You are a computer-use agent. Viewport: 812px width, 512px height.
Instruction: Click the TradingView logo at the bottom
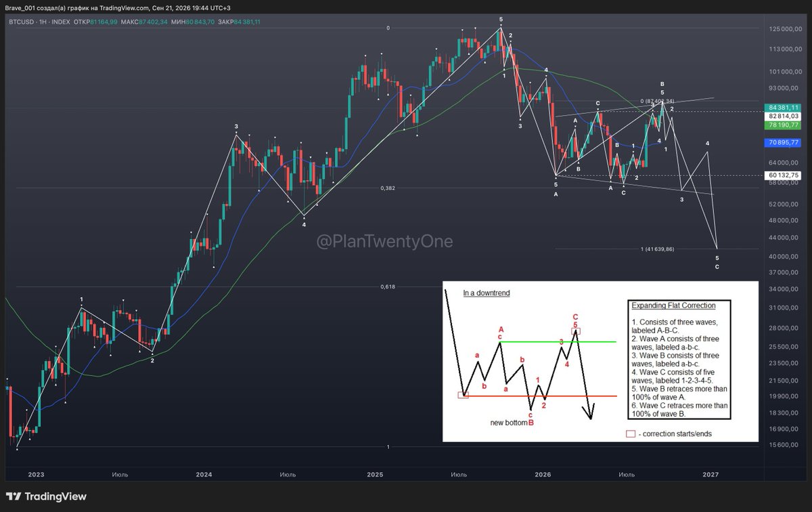point(47,496)
